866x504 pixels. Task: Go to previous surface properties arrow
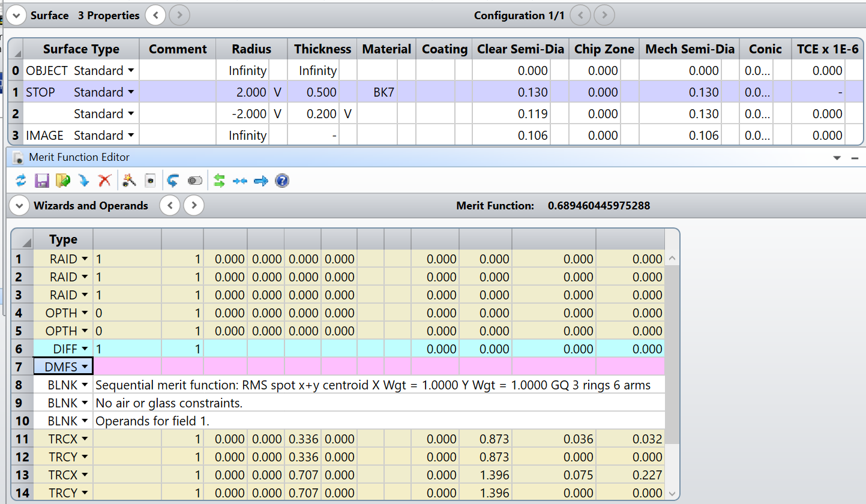tap(155, 15)
